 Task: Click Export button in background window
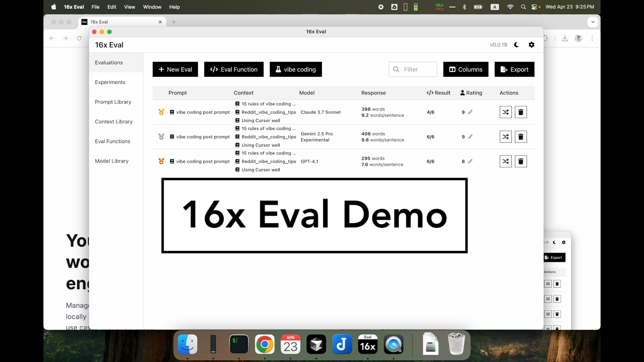pos(554,257)
